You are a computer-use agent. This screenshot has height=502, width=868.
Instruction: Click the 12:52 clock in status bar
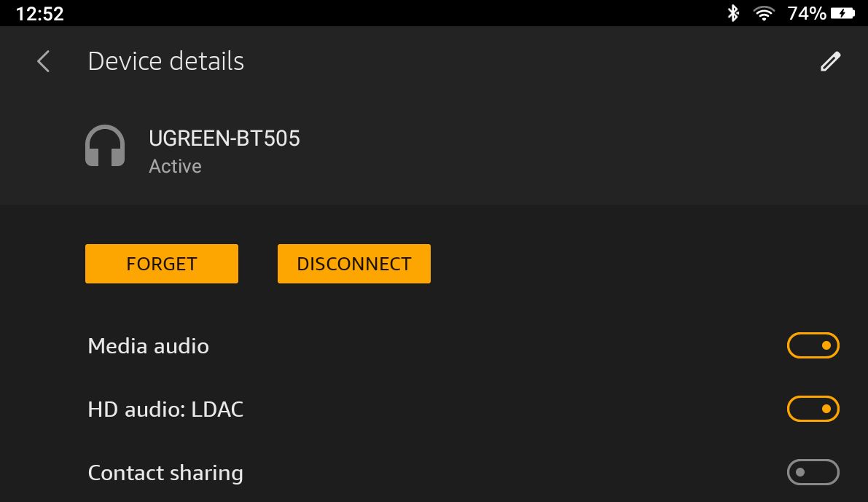pos(39,13)
